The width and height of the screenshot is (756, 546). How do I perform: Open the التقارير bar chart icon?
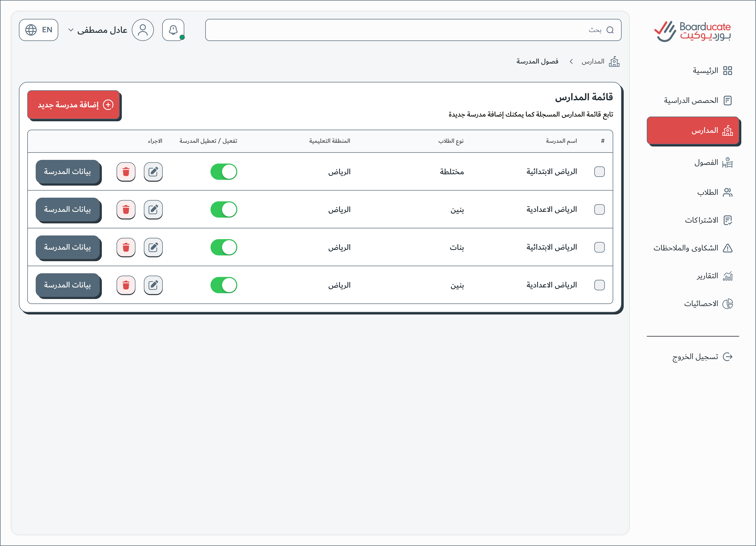click(727, 276)
